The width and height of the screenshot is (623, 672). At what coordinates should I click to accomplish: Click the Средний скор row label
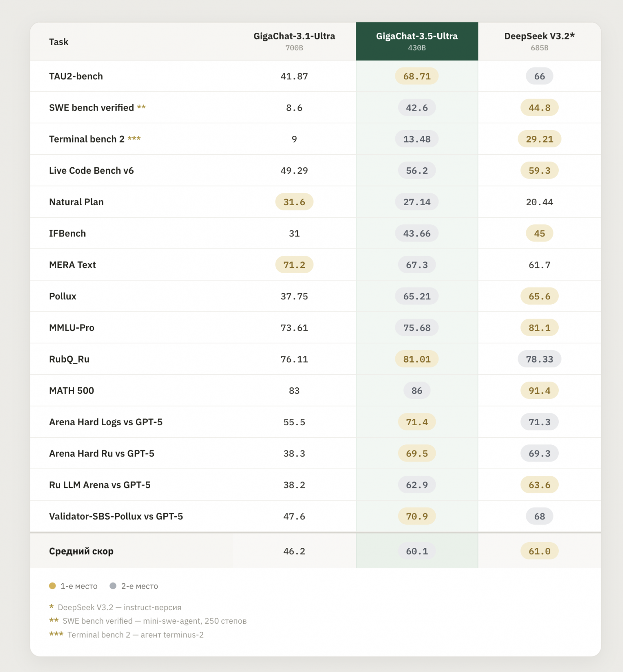[81, 551]
